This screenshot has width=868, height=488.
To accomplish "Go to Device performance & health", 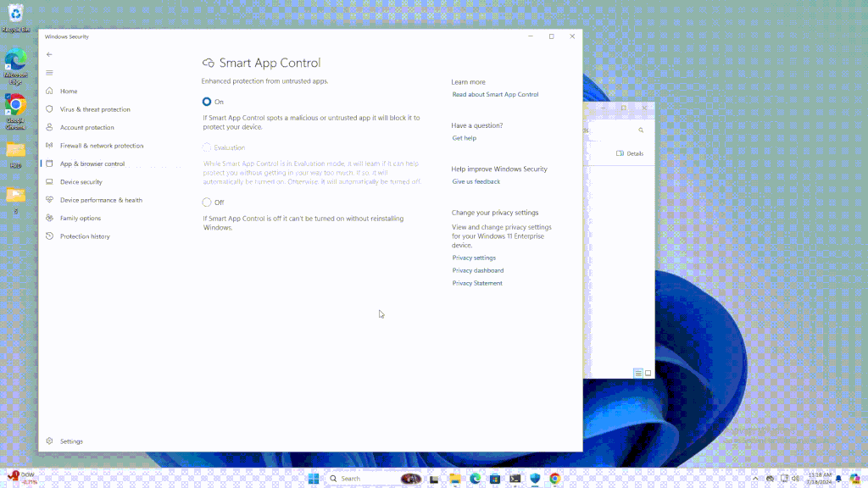I will [x=101, y=199].
